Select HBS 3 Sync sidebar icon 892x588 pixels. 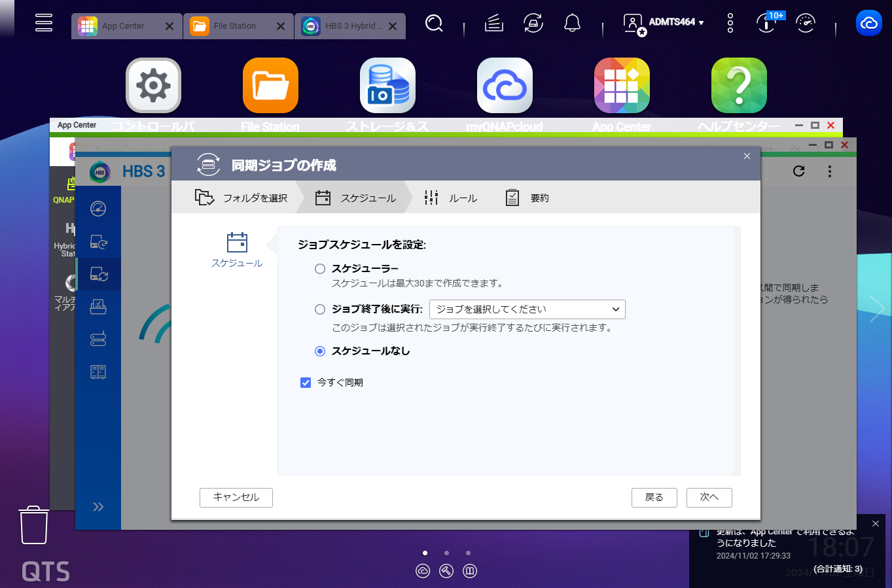coord(98,274)
